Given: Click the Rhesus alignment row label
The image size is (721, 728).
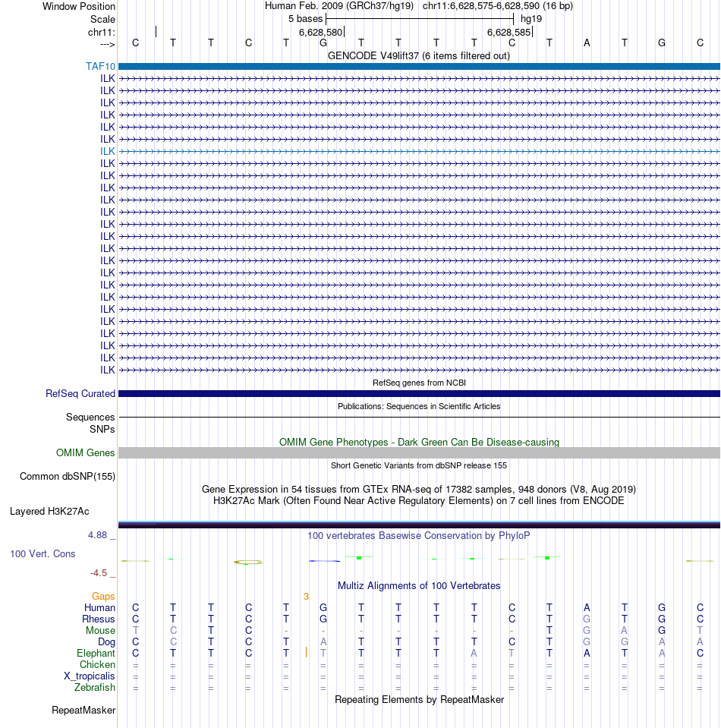Looking at the screenshot, I should pos(99,619).
